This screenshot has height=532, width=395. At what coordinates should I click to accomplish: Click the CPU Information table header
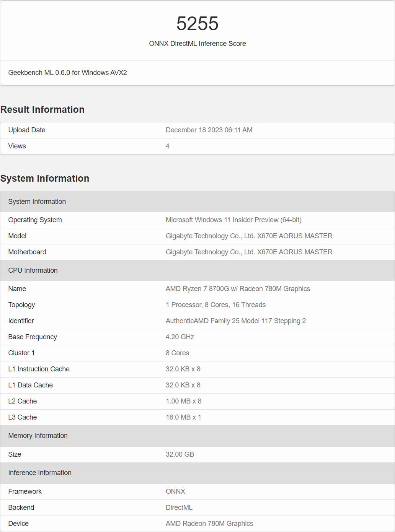pyautogui.click(x=33, y=270)
